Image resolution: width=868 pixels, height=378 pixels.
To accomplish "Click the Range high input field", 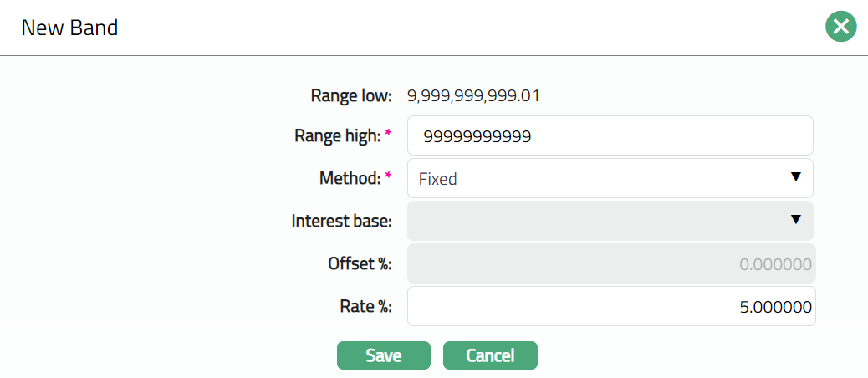I will click(x=610, y=135).
